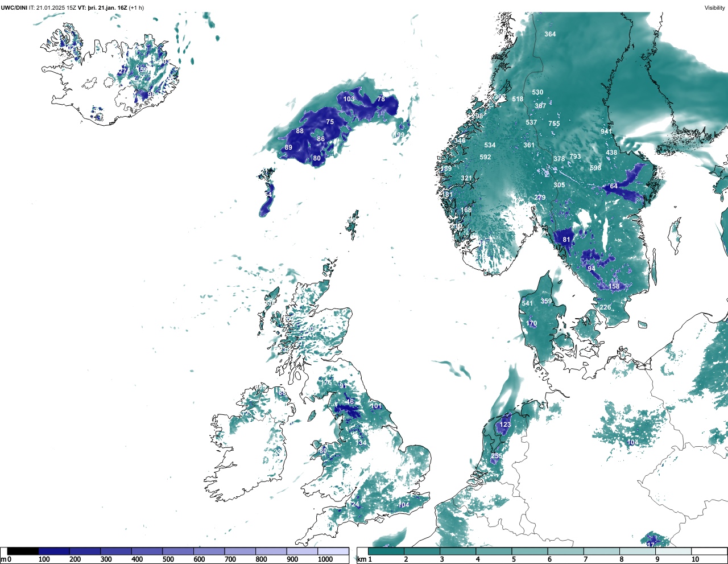Click the map value '305'
Image resolution: width=728 pixels, height=564 pixels.
click(559, 185)
